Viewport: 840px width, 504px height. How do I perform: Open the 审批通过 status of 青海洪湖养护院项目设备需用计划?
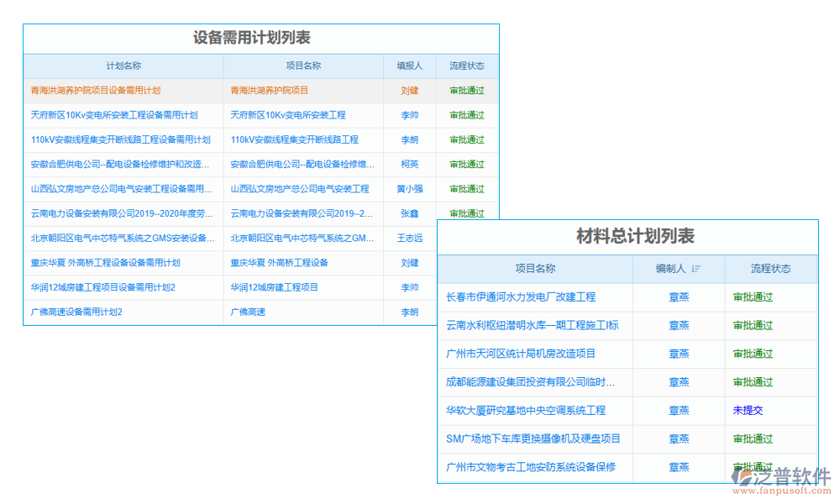[465, 91]
